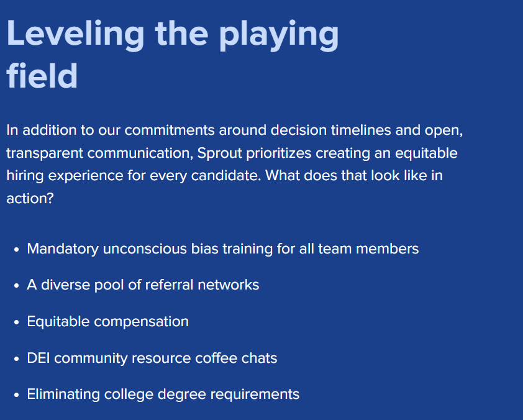Image resolution: width=523 pixels, height=420 pixels.
Task: Select the 'Equitable compensation' list item
Action: (107, 322)
